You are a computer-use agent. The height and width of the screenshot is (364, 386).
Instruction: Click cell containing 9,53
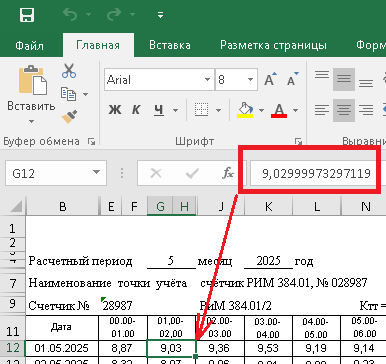pyautogui.click(x=268, y=348)
